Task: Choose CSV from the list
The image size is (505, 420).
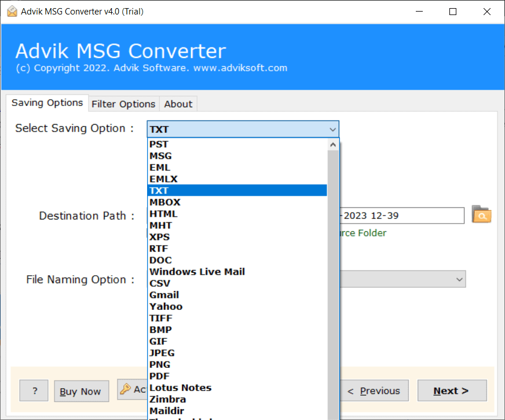Action: click(237, 283)
